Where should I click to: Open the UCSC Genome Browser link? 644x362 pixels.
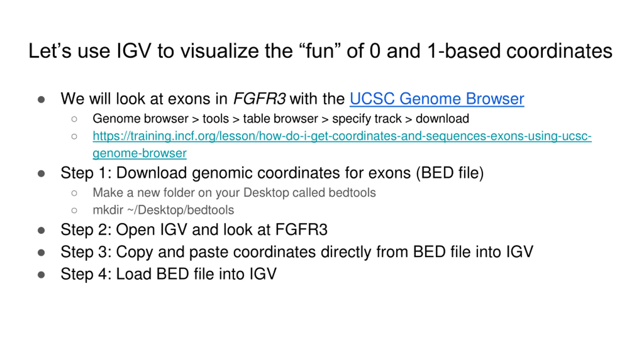pyautogui.click(x=437, y=99)
